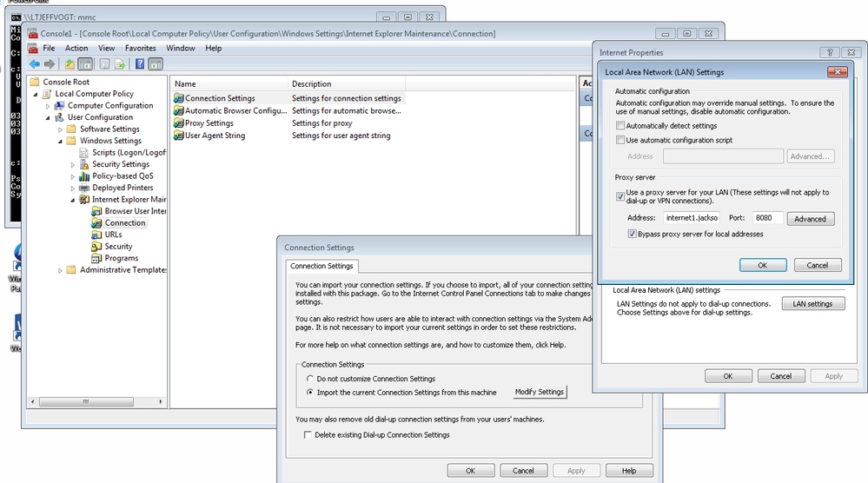Viewport: 868px width, 483px height.
Task: Click the Computer Configuration node icon
Action: pyautogui.click(x=59, y=105)
